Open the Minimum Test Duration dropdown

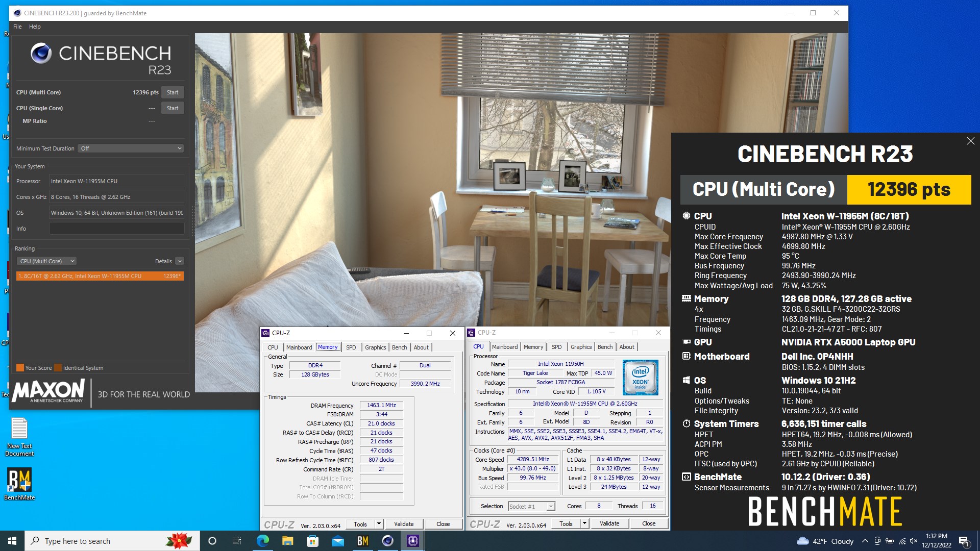(131, 148)
